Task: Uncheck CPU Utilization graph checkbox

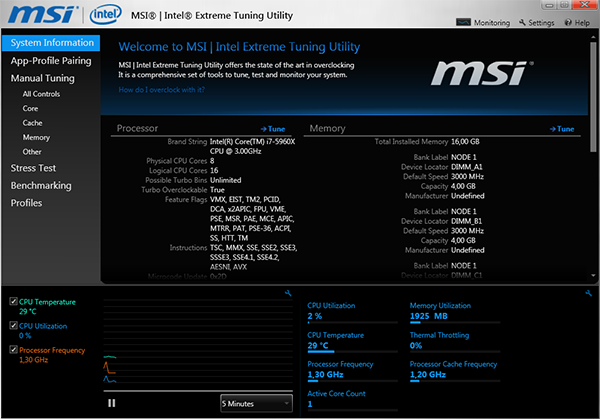Action: tap(13, 325)
